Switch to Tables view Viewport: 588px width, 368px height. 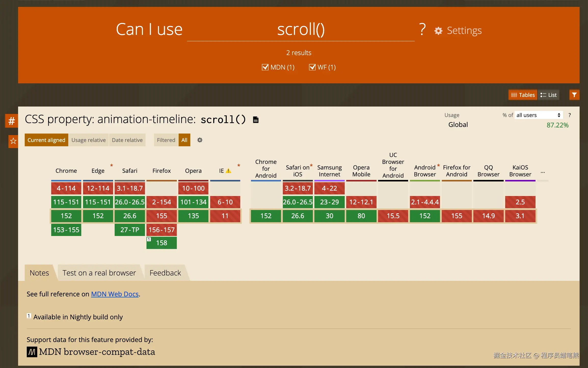(x=523, y=95)
